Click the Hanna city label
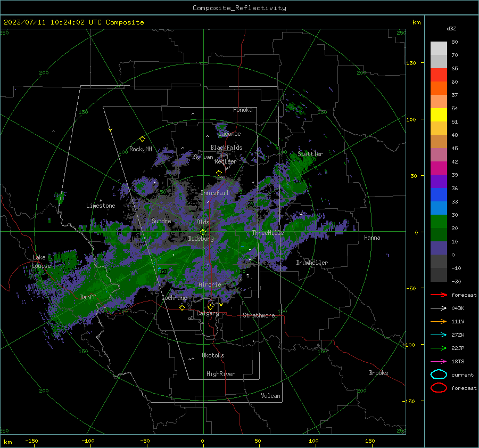 point(372,238)
